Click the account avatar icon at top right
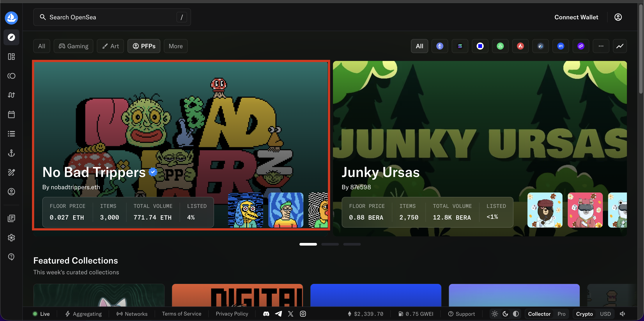This screenshot has width=644, height=321. (x=618, y=17)
